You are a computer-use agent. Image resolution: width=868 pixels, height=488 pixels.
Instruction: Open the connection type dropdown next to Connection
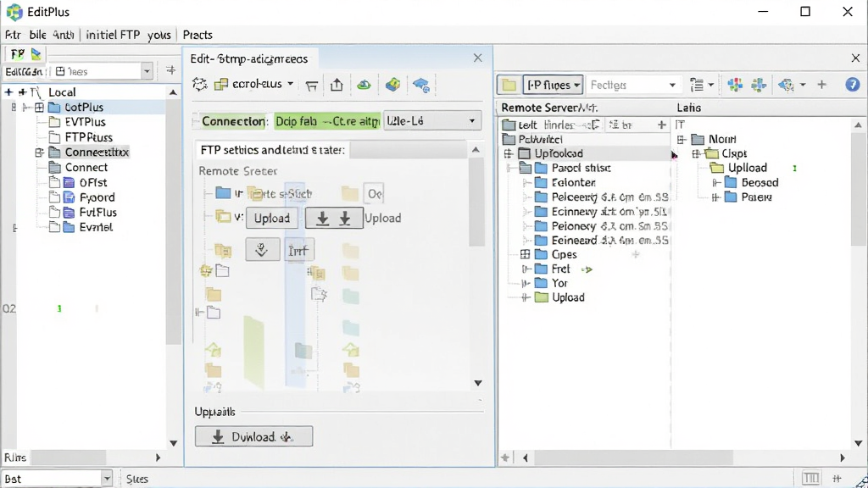tap(431, 120)
